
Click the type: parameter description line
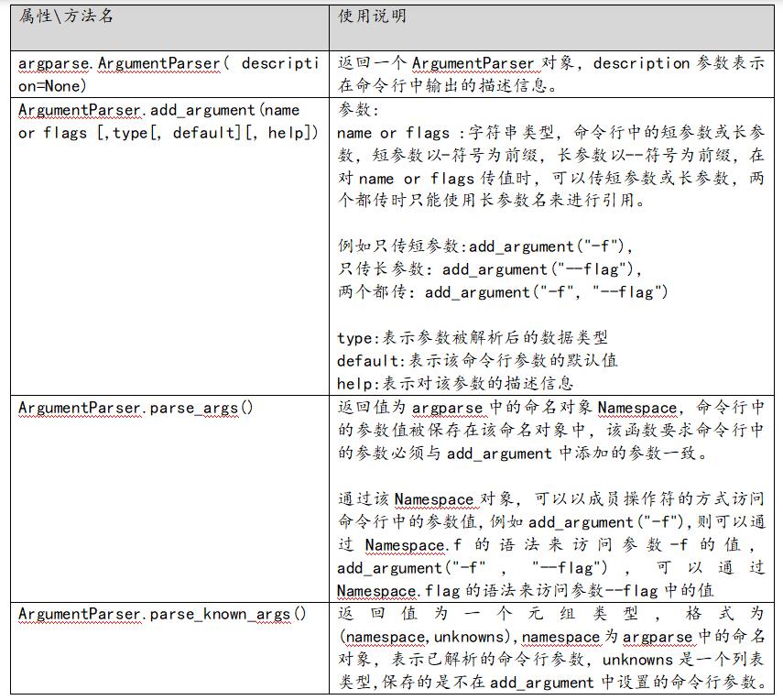point(472,338)
